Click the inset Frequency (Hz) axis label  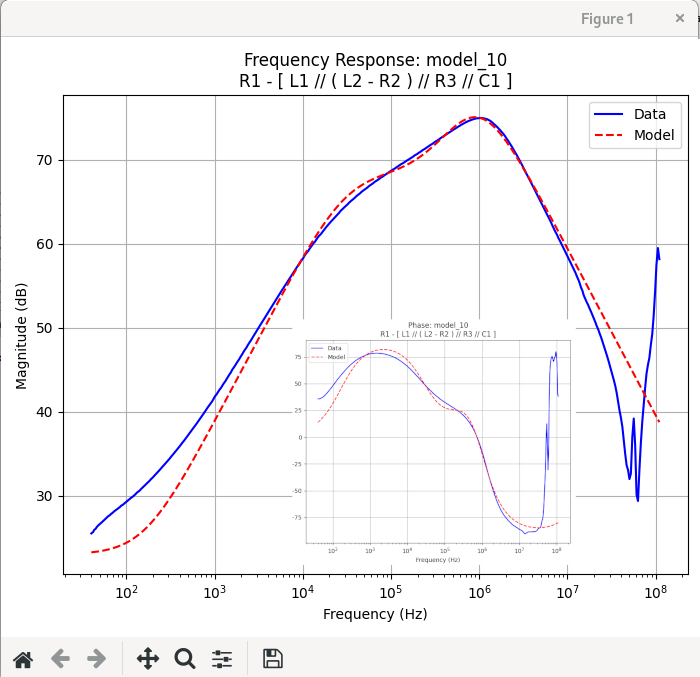coord(438,560)
